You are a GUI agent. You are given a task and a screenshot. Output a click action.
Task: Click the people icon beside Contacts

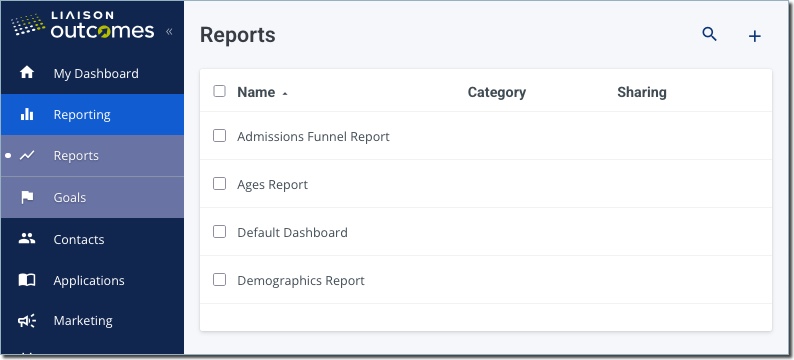27,238
